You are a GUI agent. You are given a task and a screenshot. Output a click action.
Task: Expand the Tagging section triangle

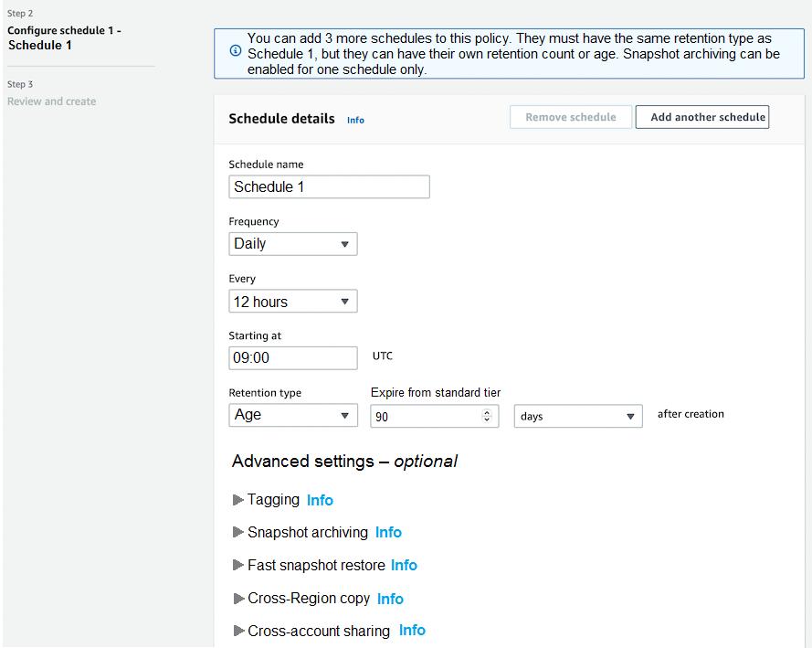point(238,500)
